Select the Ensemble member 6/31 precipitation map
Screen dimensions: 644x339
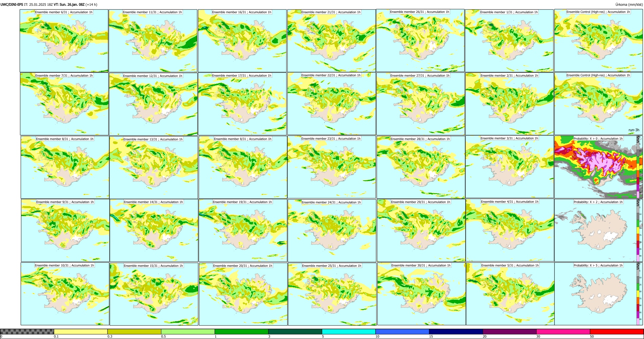[x=64, y=41]
